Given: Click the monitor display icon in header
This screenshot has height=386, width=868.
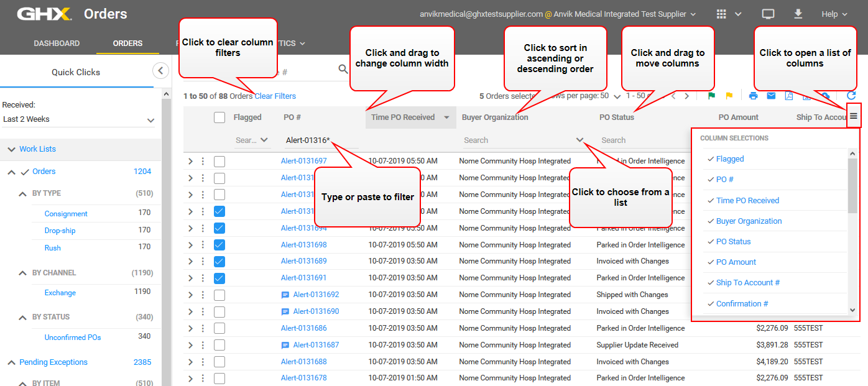Looking at the screenshot, I should (x=769, y=14).
